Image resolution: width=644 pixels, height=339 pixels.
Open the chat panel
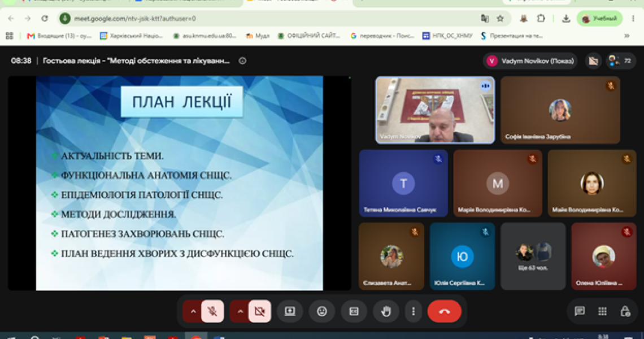pyautogui.click(x=580, y=311)
